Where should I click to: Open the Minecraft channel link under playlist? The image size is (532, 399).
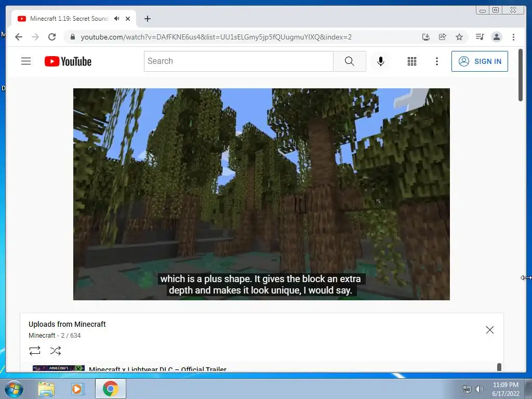[42, 336]
